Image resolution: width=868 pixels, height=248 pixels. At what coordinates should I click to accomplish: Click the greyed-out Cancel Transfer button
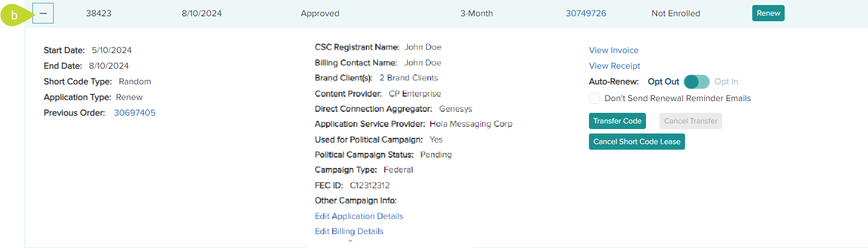tap(690, 121)
